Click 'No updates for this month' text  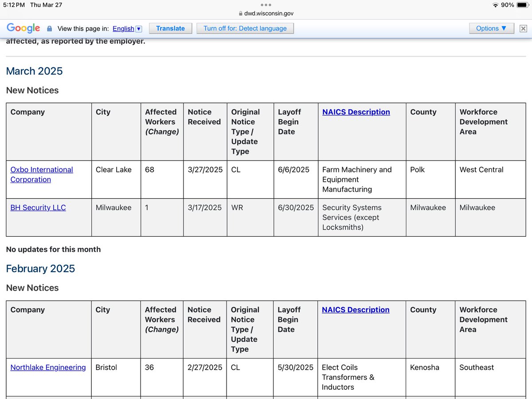point(53,249)
